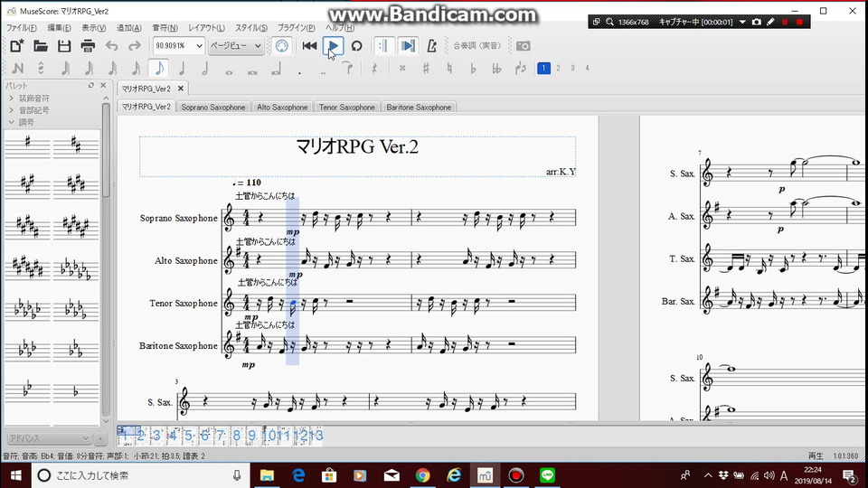Open the 編集(E) menu
The image size is (868, 488).
(59, 28)
